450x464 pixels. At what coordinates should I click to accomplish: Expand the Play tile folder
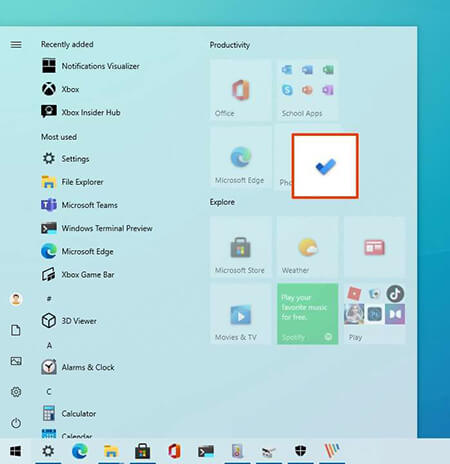click(375, 314)
